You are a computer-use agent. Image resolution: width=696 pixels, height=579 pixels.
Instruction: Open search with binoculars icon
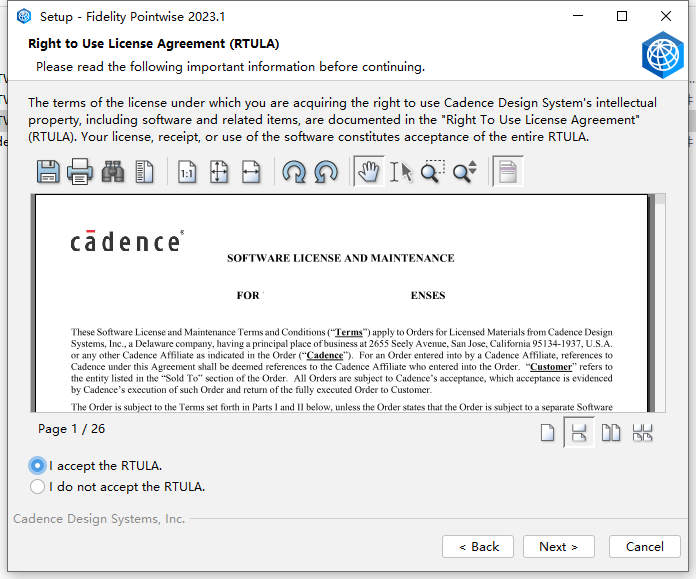coord(113,171)
